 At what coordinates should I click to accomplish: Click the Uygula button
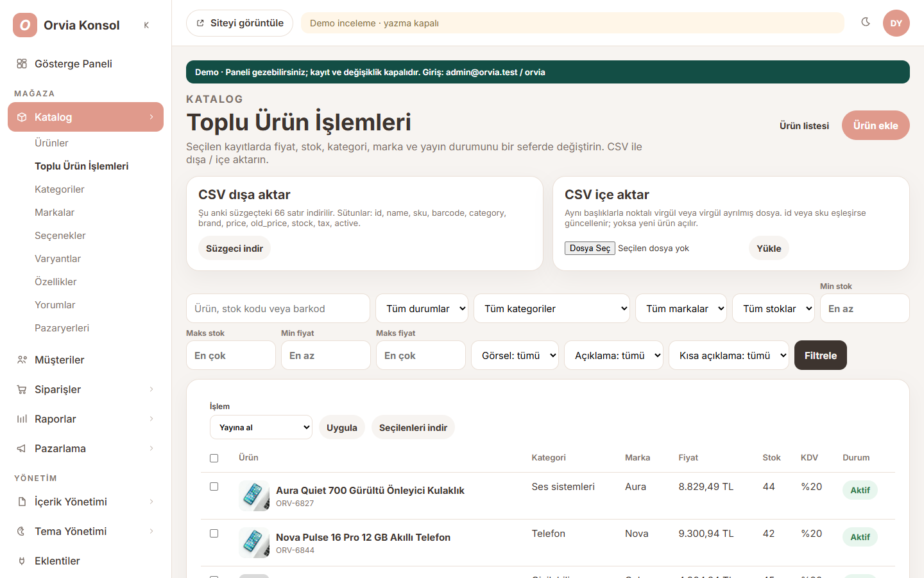point(341,427)
